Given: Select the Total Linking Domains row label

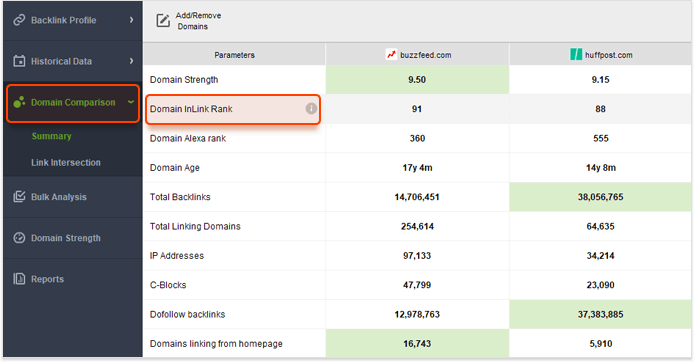Looking at the screenshot, I should [x=195, y=226].
